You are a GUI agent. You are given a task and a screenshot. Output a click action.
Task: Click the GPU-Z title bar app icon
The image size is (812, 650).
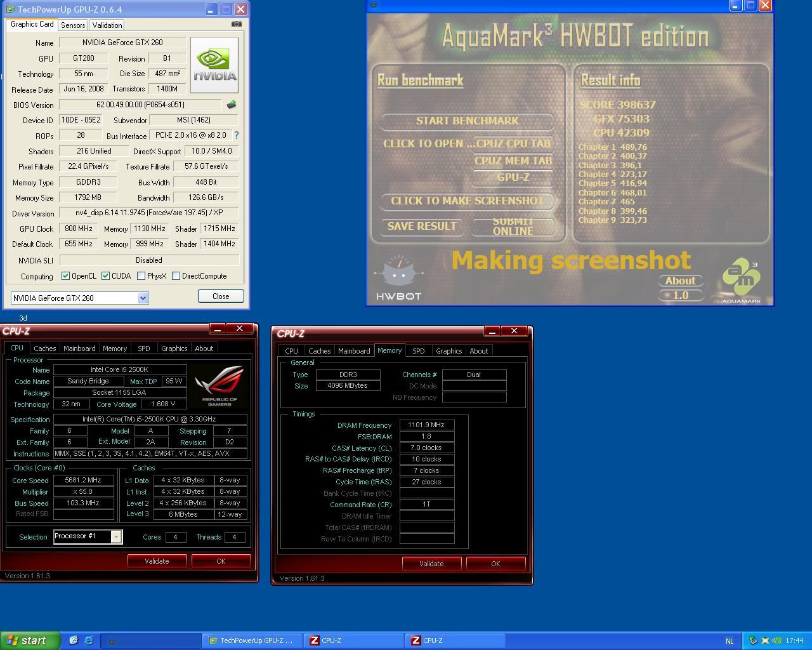tap(10, 10)
